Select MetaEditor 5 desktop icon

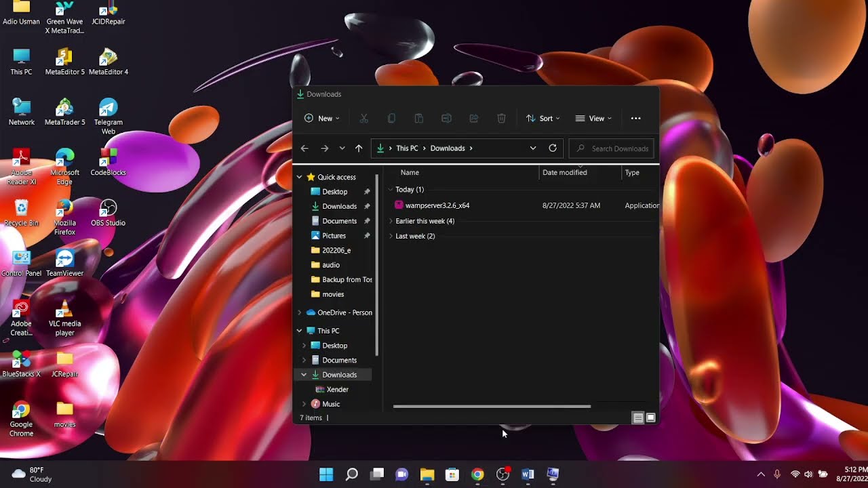(64, 61)
